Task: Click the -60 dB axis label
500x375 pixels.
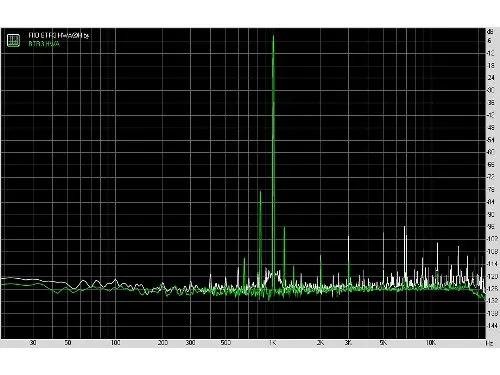Action: [491, 152]
